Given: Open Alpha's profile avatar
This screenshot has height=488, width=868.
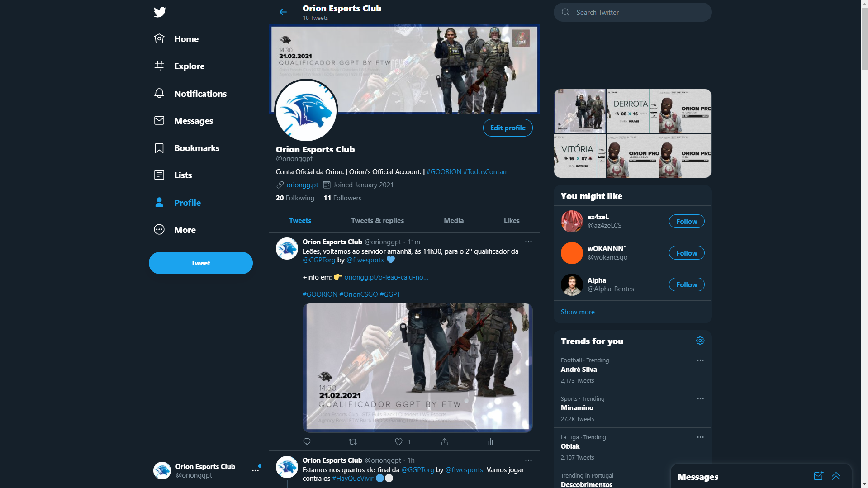Looking at the screenshot, I should (x=572, y=285).
